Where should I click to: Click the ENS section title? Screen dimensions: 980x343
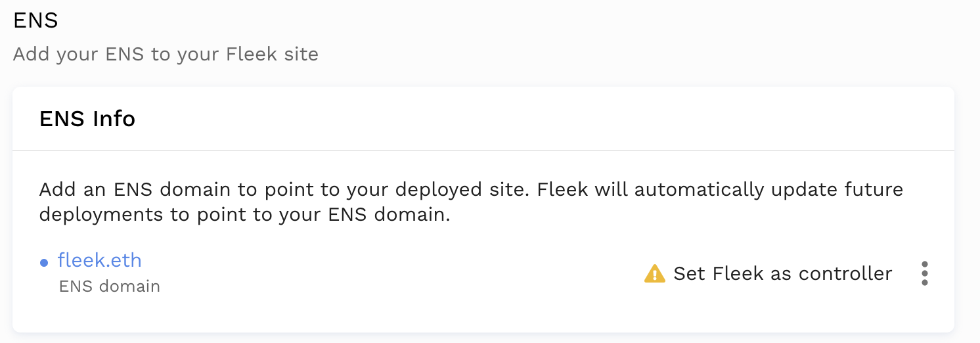[x=35, y=21]
